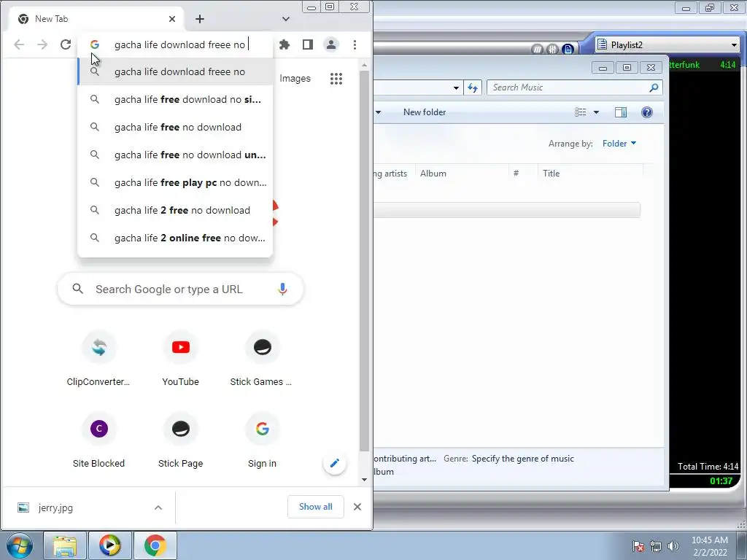Click the Chrome page scrollbar thumb

pyautogui.click(x=364, y=261)
